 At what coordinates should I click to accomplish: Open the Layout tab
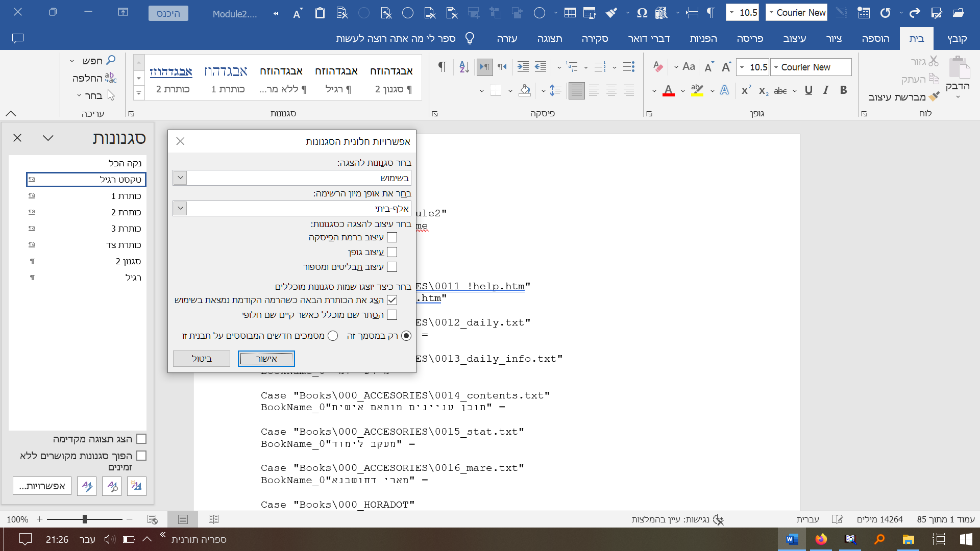(750, 38)
